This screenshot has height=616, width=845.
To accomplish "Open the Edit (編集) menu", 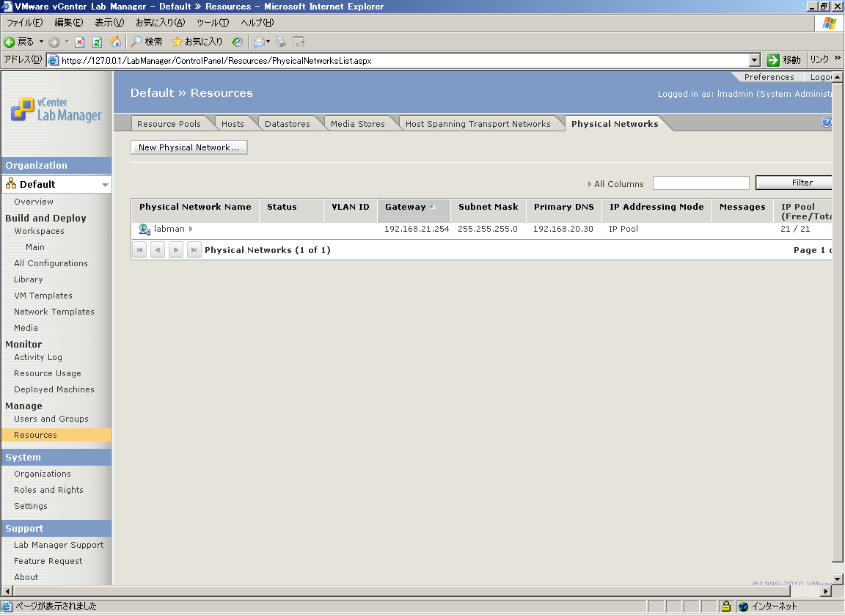I will pyautogui.click(x=68, y=23).
